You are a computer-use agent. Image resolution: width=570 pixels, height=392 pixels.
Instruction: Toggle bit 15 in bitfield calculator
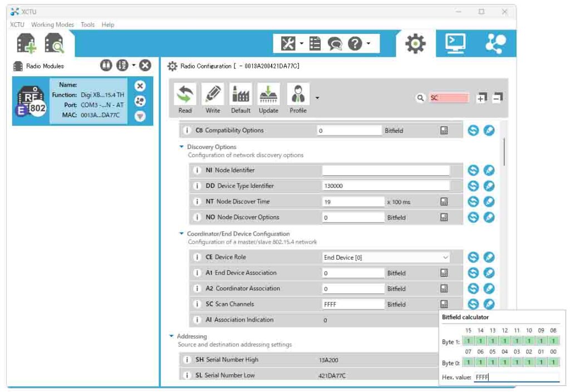tap(468, 341)
